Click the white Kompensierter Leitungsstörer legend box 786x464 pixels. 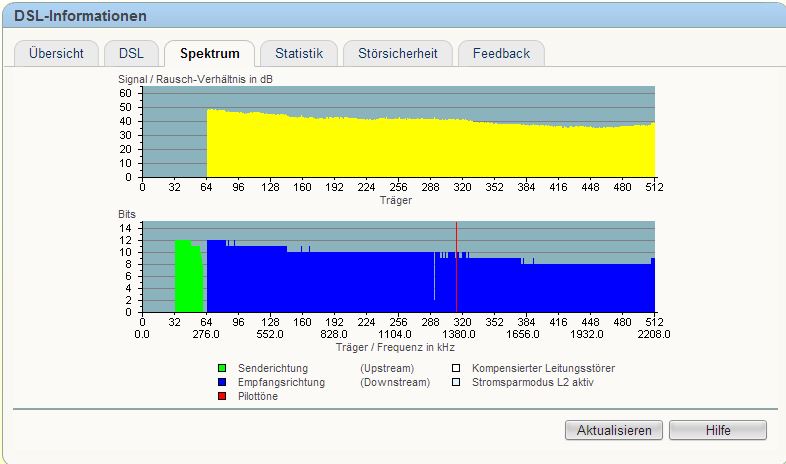[456, 368]
